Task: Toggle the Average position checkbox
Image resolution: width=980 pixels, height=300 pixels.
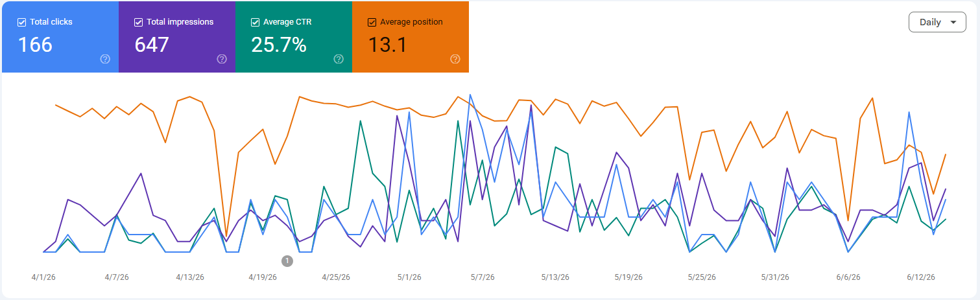Action: coord(372,22)
